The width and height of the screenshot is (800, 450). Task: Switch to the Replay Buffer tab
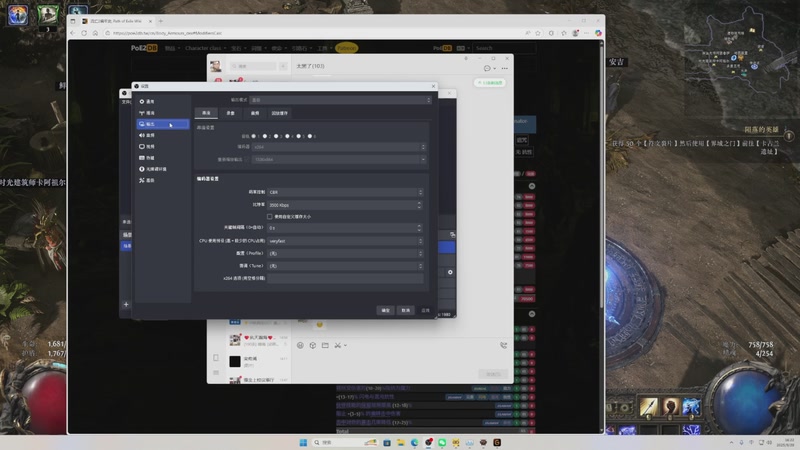(280, 113)
